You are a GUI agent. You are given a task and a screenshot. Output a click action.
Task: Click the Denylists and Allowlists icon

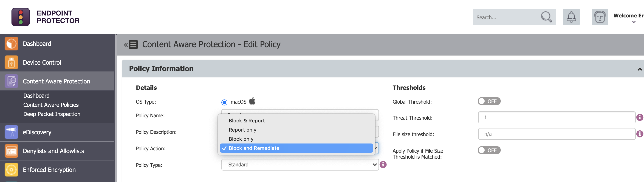[x=11, y=151]
